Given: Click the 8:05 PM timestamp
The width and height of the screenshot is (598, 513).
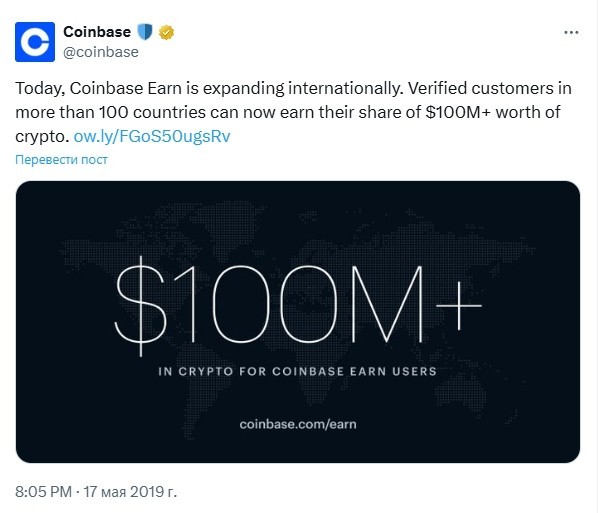Looking at the screenshot, I should (43, 491).
